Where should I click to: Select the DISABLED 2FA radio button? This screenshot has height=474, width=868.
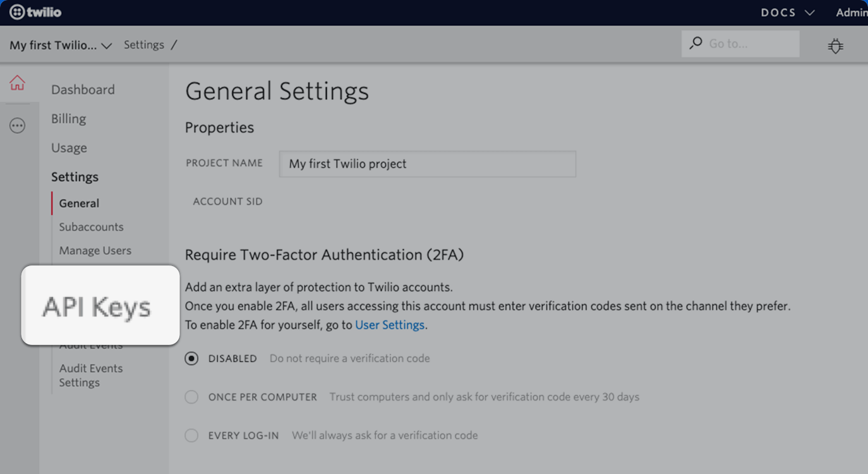click(x=191, y=358)
